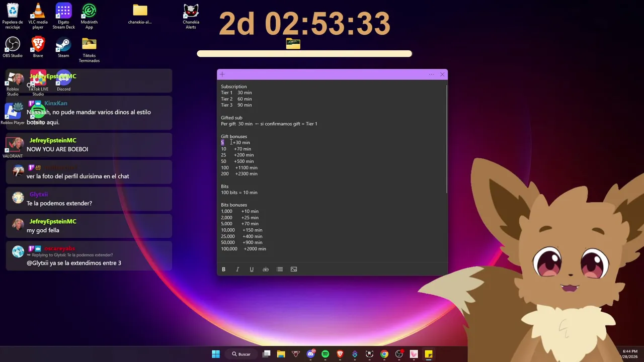Image resolution: width=644 pixels, height=362 pixels.
Task: Click the '1,000 +10 min' bits line
Action: coord(239,211)
